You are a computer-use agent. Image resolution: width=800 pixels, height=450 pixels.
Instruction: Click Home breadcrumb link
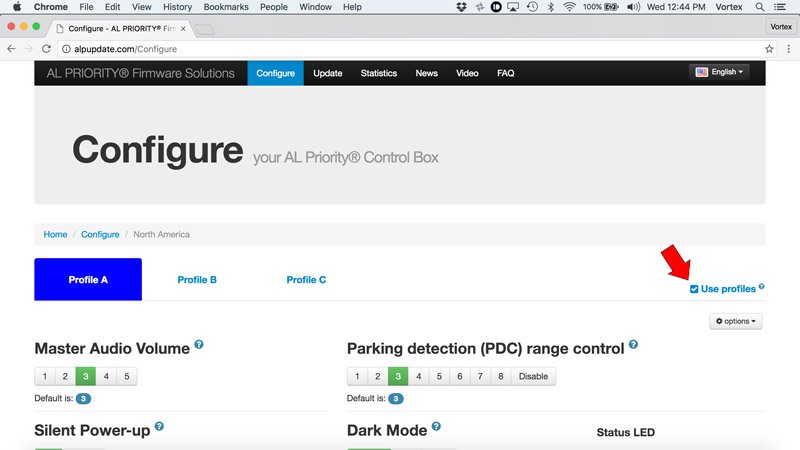click(x=55, y=234)
